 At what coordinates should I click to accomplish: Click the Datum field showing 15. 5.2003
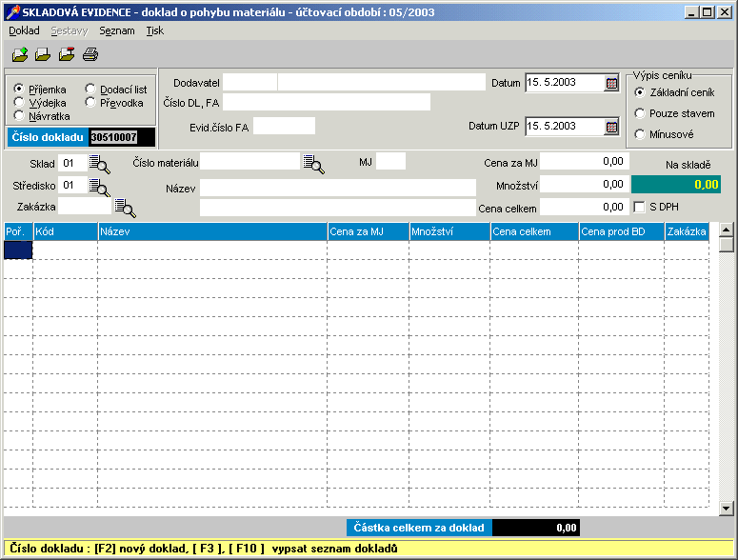[x=565, y=83]
